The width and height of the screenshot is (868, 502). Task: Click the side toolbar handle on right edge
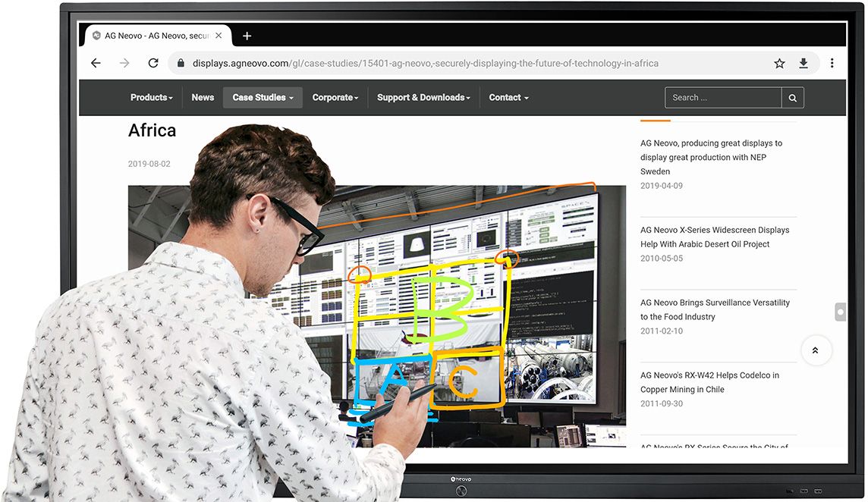(x=841, y=312)
